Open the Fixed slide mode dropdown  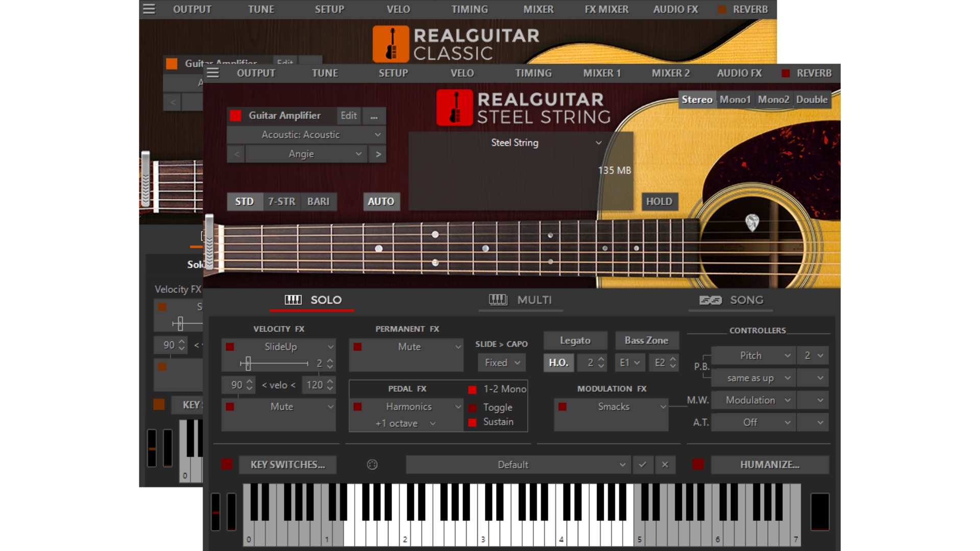(502, 363)
